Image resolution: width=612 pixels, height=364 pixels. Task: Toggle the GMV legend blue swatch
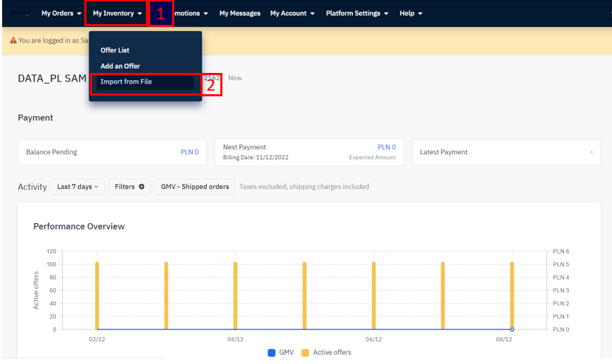point(272,353)
